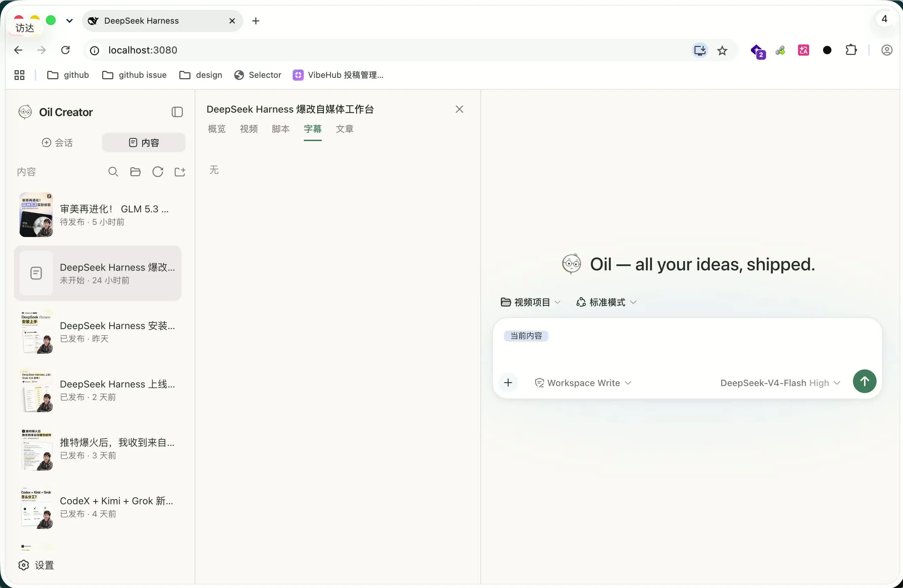Go back in browser history
This screenshot has width=903, height=588.
pyautogui.click(x=18, y=50)
